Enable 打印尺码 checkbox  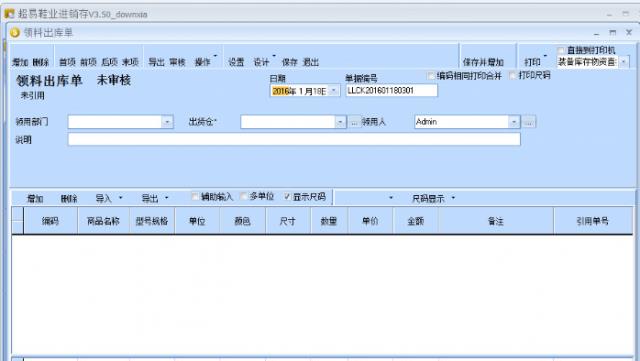513,75
